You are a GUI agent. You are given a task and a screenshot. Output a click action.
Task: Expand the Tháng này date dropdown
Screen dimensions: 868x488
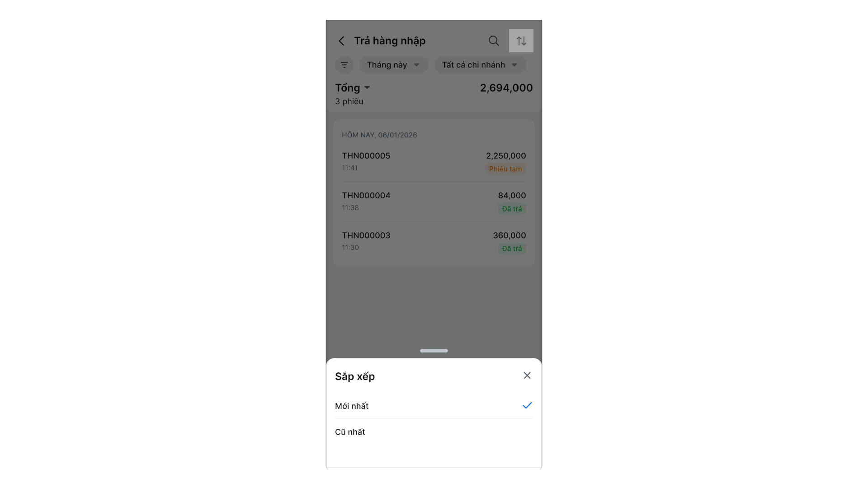(394, 65)
